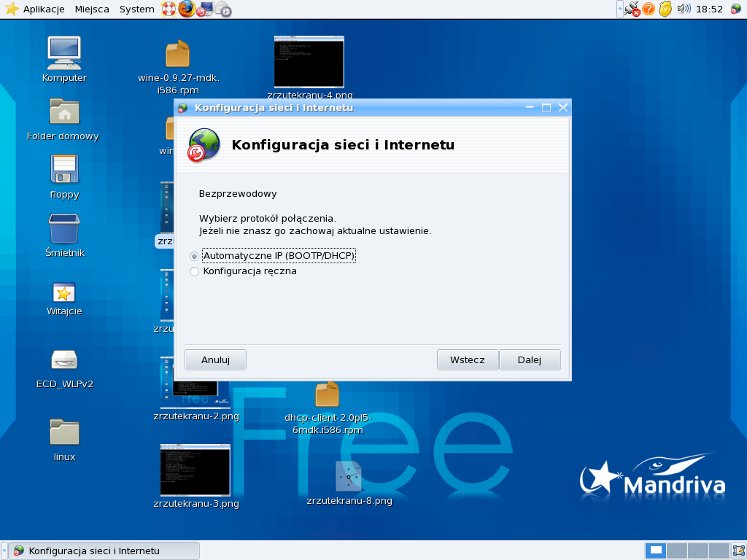Click the Konfiguracja sieci i Internetu taskbar entry

pyautogui.click(x=102, y=551)
